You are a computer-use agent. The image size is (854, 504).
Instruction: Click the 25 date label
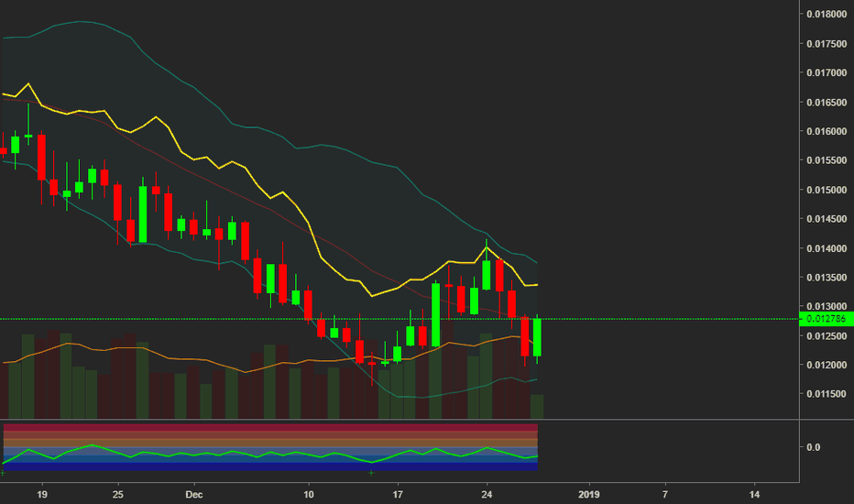117,495
